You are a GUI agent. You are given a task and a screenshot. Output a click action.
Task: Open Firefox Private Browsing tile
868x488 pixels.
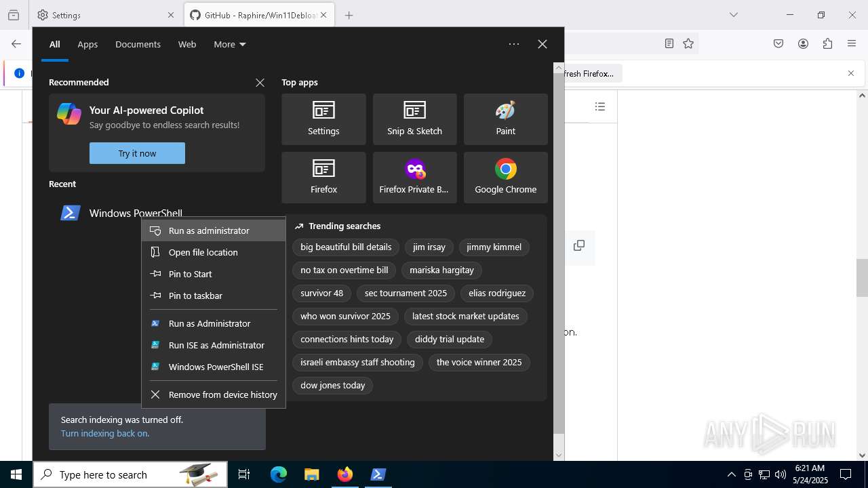click(x=414, y=178)
